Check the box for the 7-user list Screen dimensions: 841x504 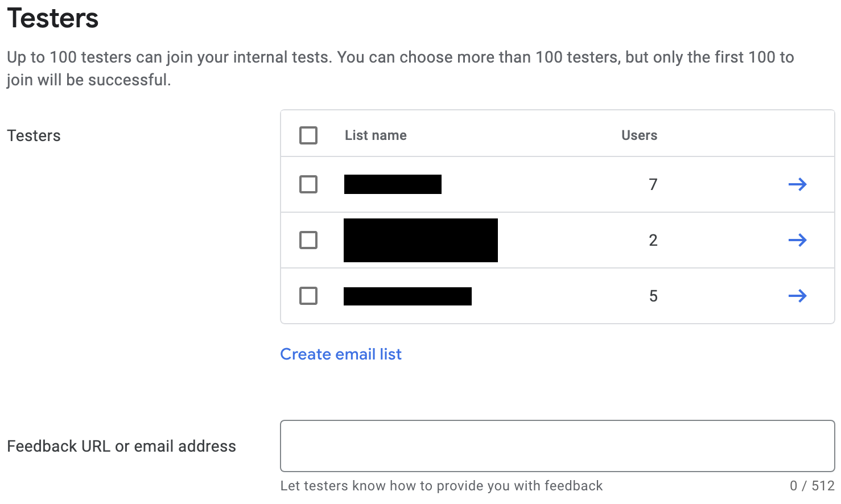[308, 184]
